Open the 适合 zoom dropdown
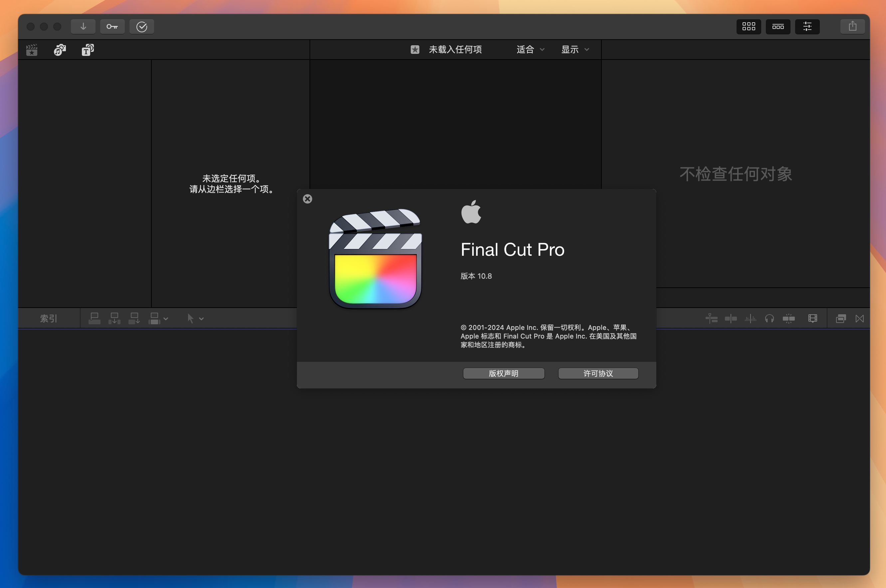This screenshot has height=588, width=886. pos(530,50)
